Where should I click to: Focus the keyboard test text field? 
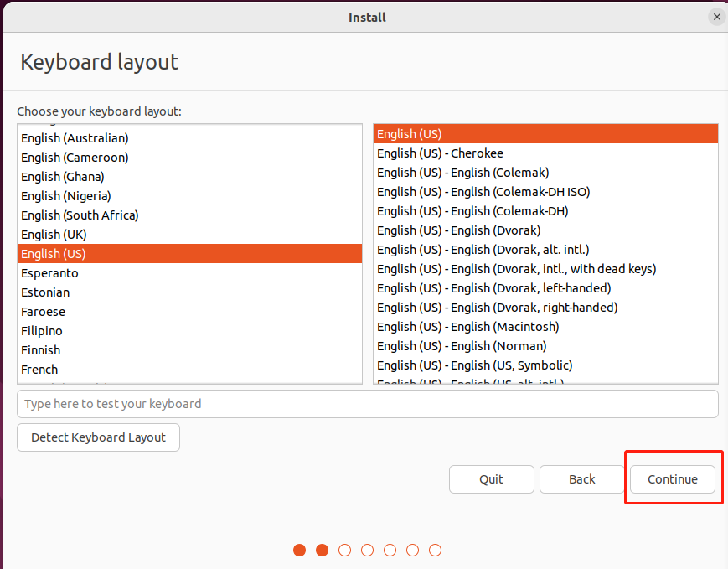(367, 404)
